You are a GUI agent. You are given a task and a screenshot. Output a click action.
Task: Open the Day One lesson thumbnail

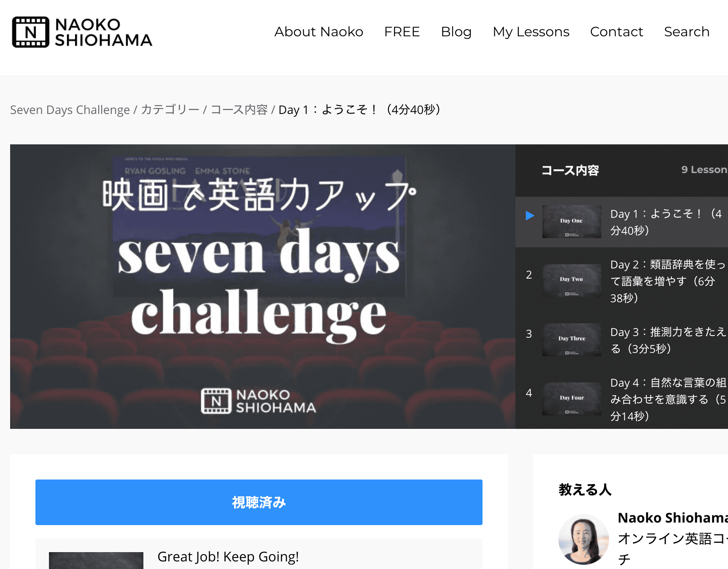pyautogui.click(x=572, y=222)
